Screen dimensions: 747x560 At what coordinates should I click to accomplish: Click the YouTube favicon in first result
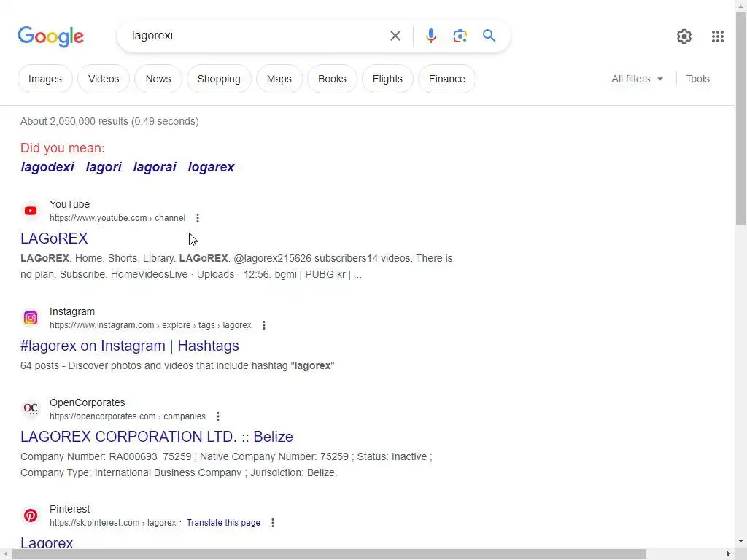pyautogui.click(x=31, y=211)
